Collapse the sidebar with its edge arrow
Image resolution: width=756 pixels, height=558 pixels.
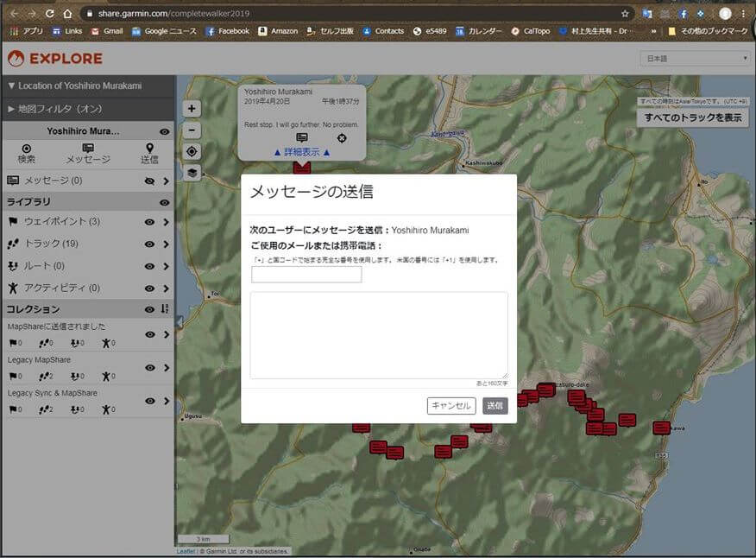(179, 321)
